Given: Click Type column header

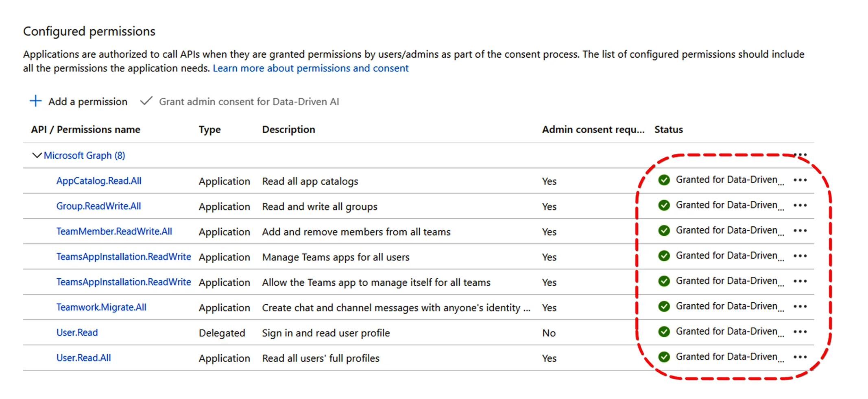Looking at the screenshot, I should (x=210, y=130).
